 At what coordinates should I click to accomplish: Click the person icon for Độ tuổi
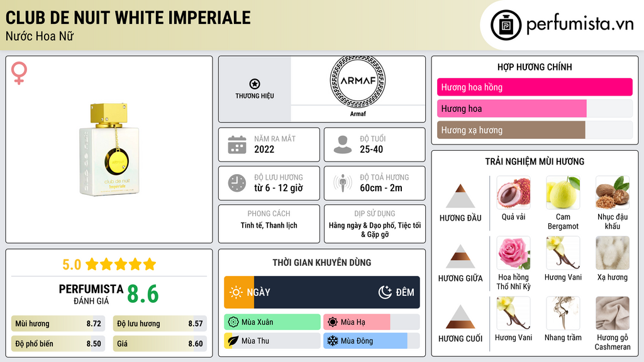click(343, 145)
